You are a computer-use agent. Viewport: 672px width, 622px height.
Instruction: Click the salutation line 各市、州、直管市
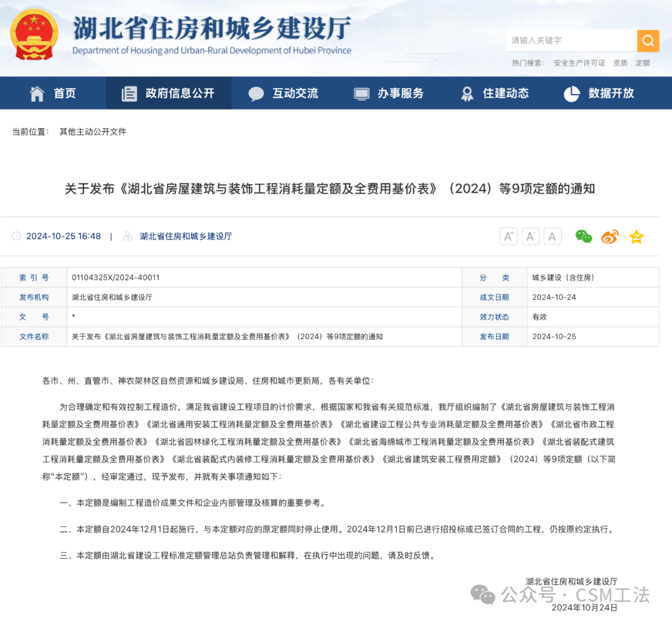pos(208,381)
